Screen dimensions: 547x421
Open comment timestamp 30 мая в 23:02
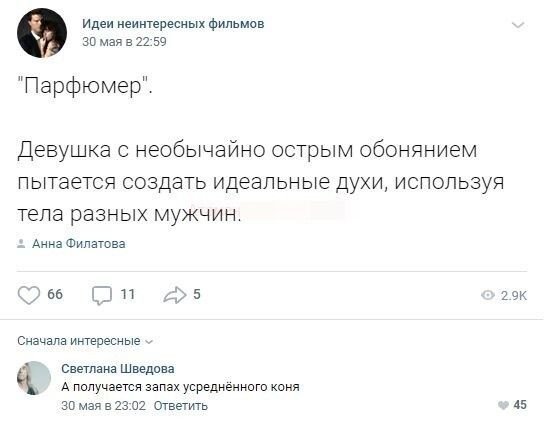[103, 406]
